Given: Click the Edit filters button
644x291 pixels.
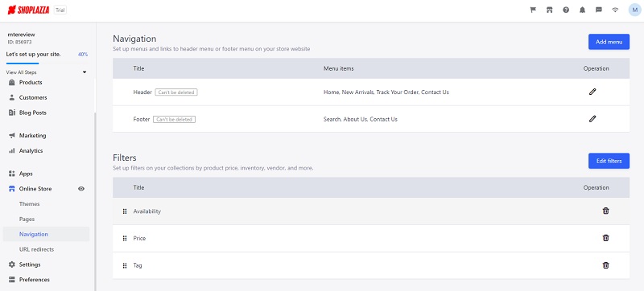Looking at the screenshot, I should point(609,161).
